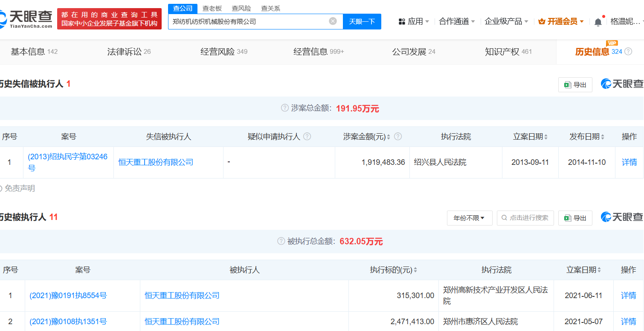This screenshot has width=644, height=331.
Task: Switch to 法律诉讼 tab
Action: coord(129,52)
